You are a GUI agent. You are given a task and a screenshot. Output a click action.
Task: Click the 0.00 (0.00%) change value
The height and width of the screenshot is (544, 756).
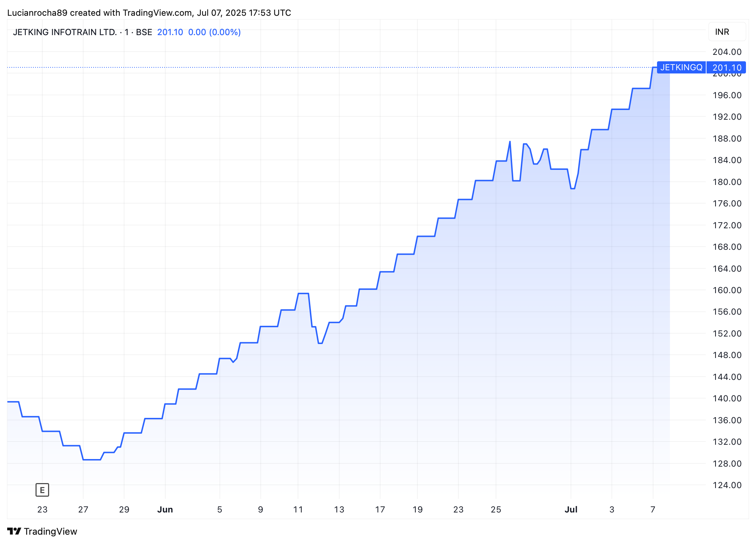(214, 32)
